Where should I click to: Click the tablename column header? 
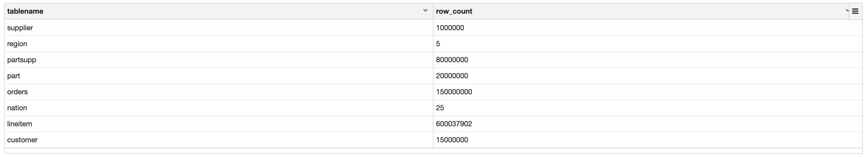pos(25,11)
